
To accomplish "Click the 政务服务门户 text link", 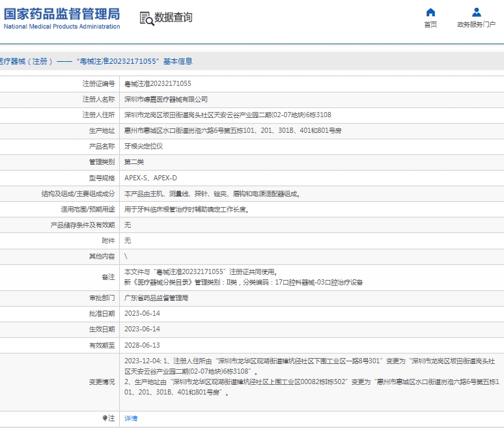I will click(477, 25).
